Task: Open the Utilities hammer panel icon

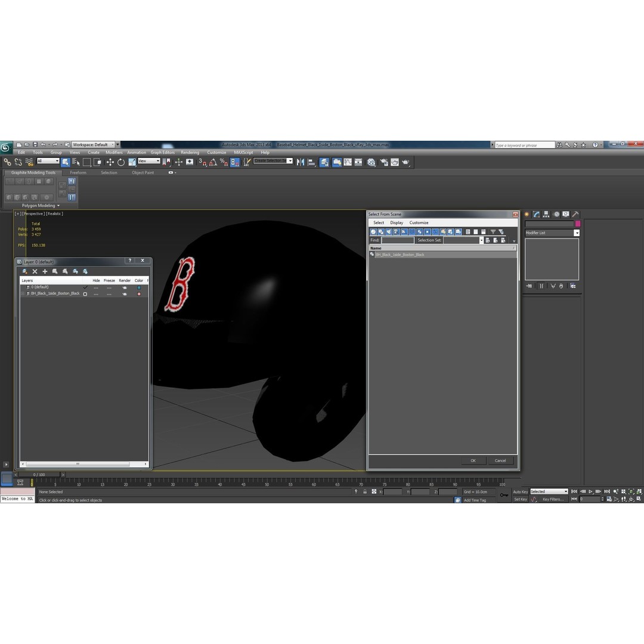Action: 575,214
